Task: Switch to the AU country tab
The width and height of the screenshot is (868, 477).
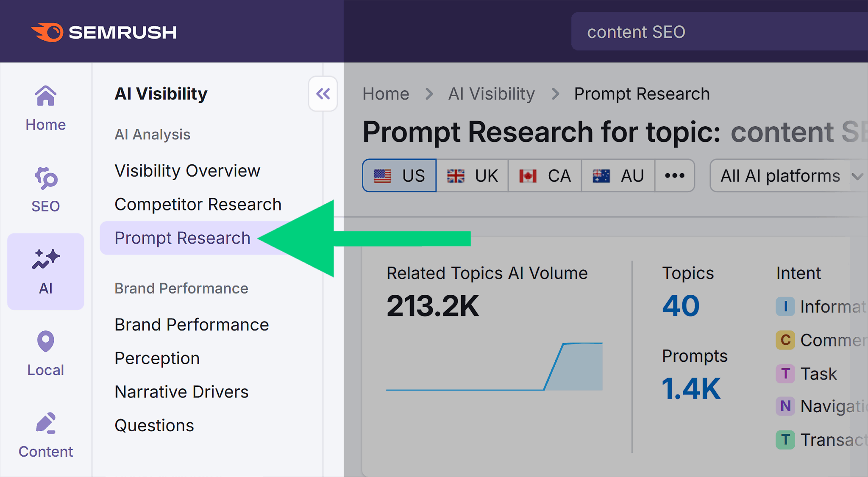Action: [x=618, y=175]
